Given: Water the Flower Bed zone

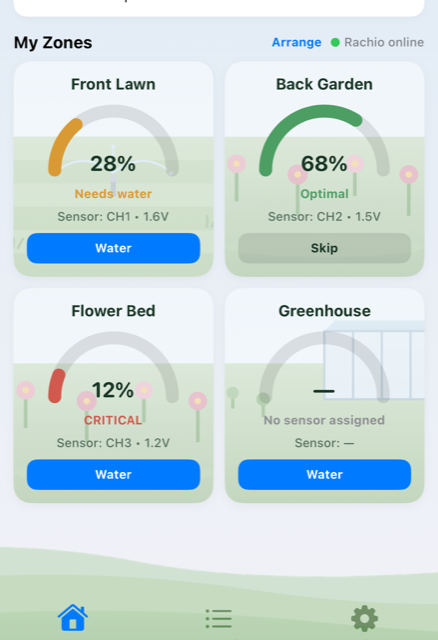Looking at the screenshot, I should pos(113,474).
